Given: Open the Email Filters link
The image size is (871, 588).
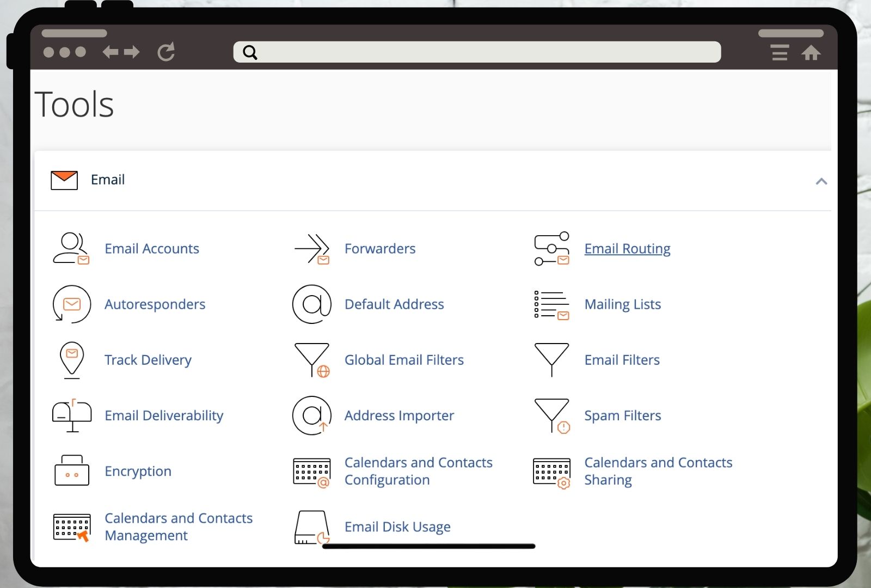Looking at the screenshot, I should coord(622,360).
